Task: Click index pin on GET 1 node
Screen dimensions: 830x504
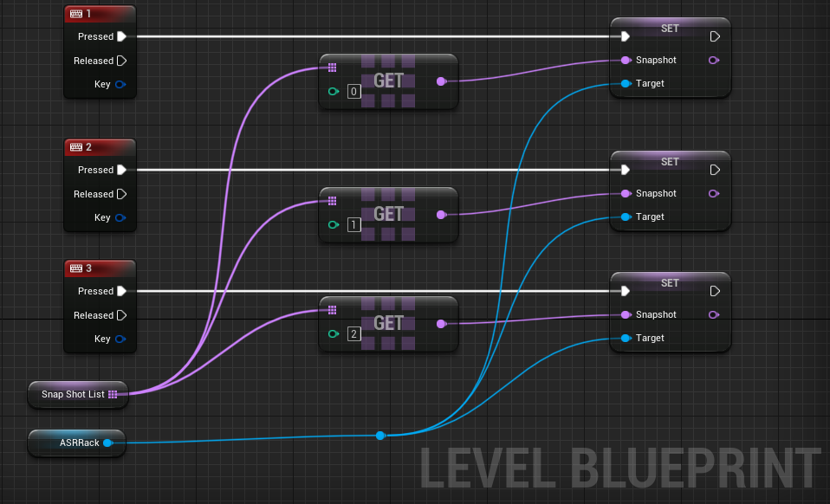Action: pos(333,225)
